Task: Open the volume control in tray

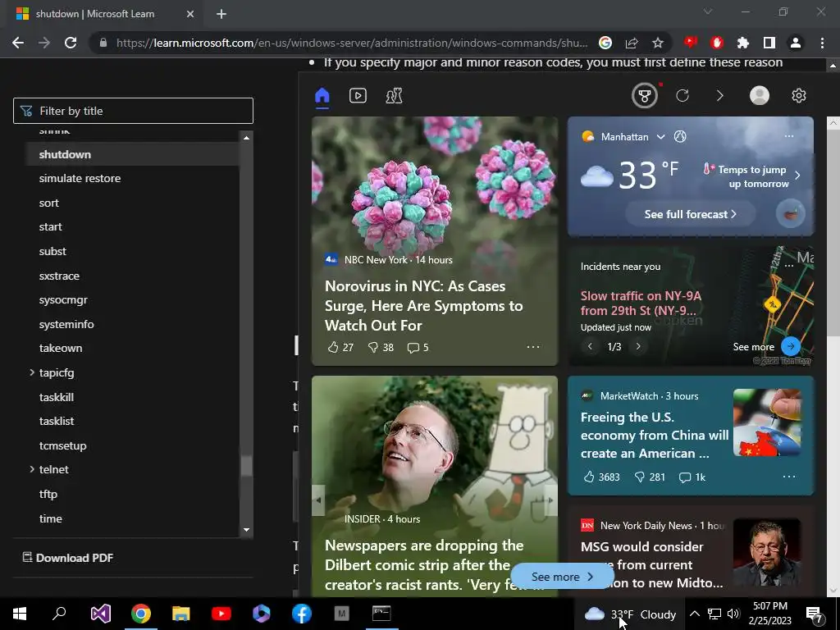Action: (x=733, y=614)
